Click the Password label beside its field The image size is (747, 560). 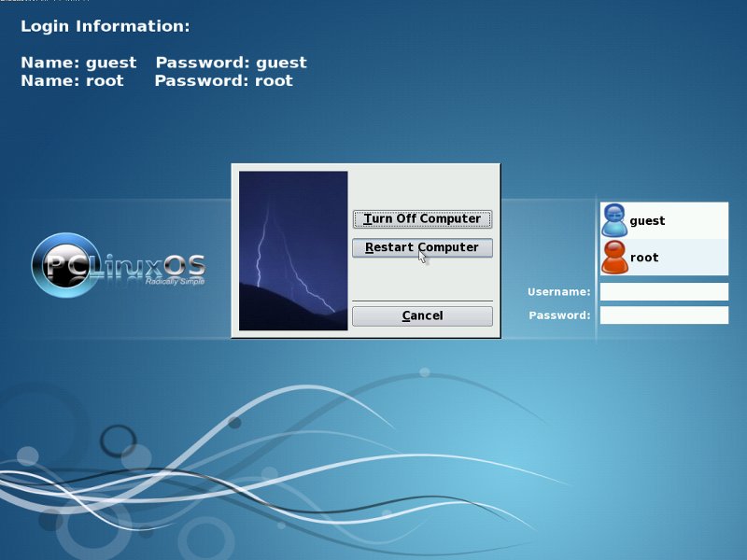[x=559, y=315]
